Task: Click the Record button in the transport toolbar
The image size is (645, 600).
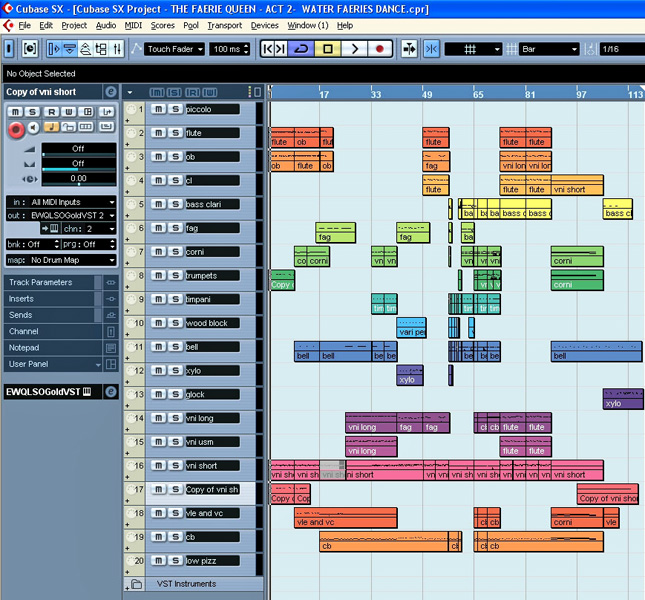Action: (379, 49)
